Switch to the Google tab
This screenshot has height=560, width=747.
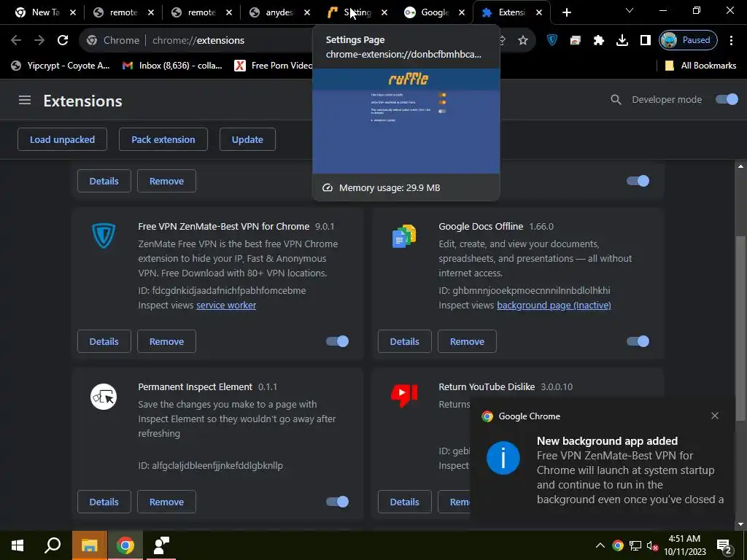point(434,12)
